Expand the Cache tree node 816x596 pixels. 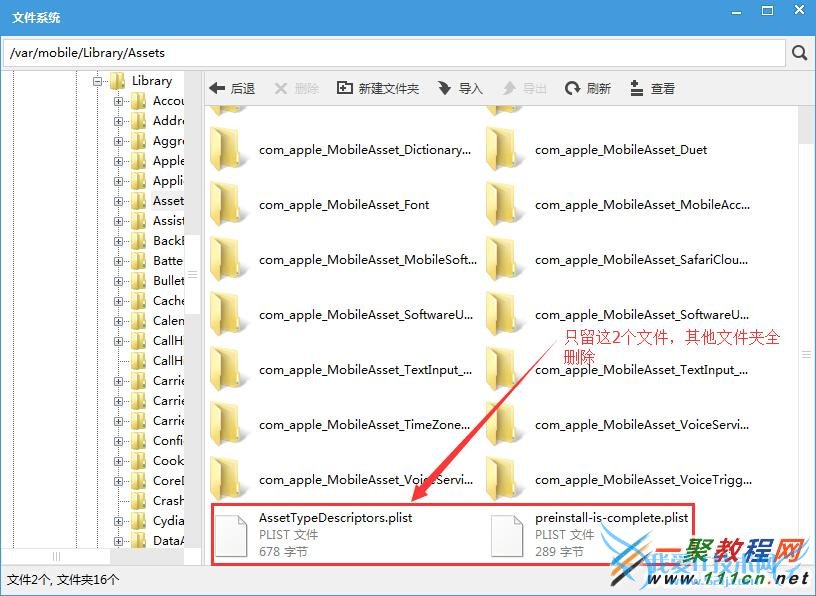118,301
